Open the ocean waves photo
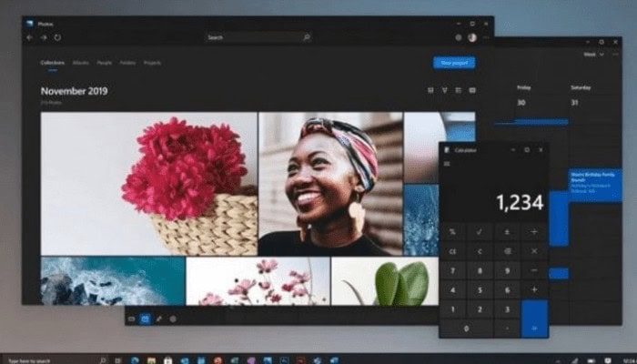This screenshot has height=364, width=637. (x=113, y=280)
